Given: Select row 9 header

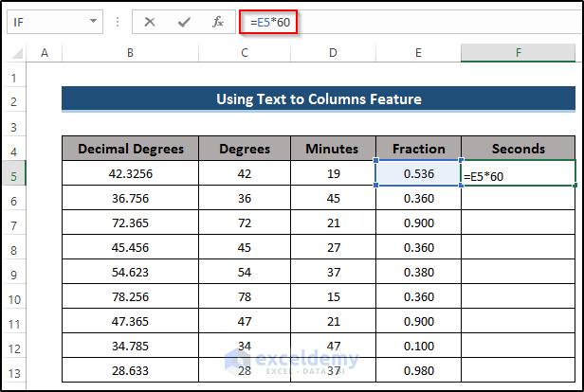Looking at the screenshot, I should 14,273.
